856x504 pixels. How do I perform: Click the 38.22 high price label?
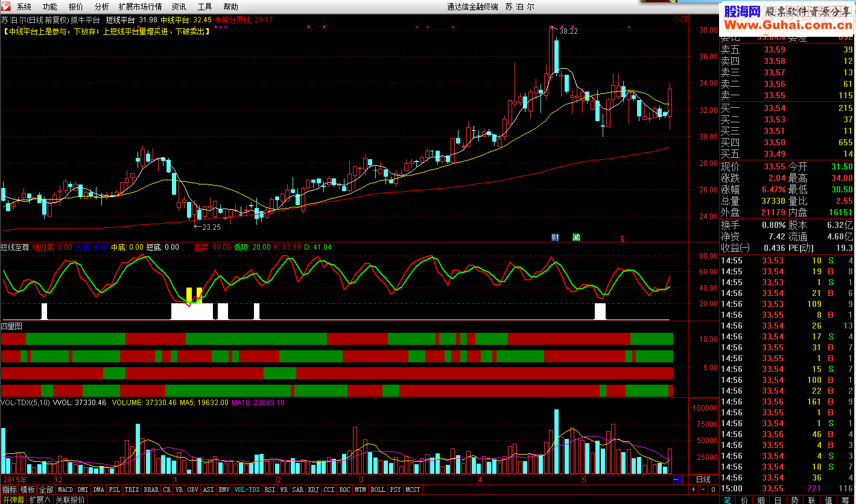[569, 31]
